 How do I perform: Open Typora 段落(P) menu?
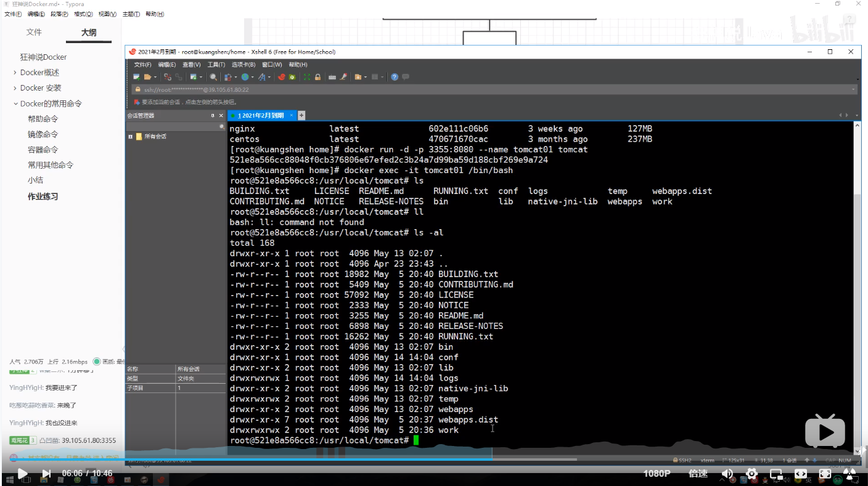(59, 14)
